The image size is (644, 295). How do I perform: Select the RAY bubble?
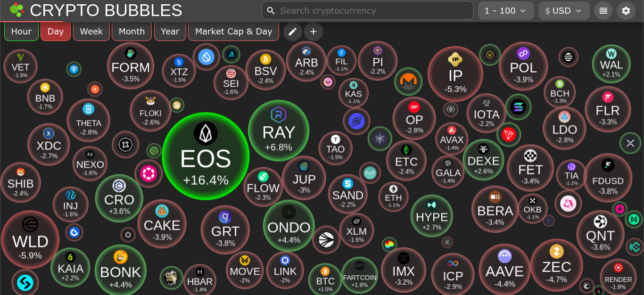[x=279, y=131]
